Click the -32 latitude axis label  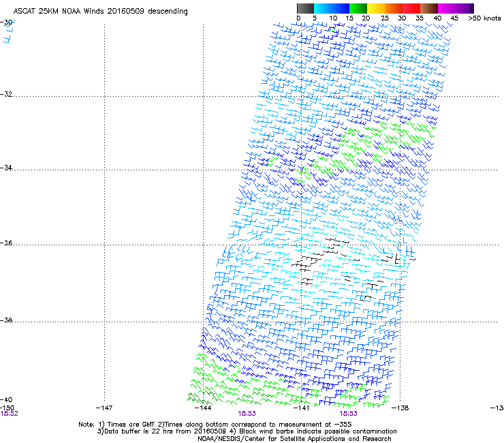pos(6,94)
